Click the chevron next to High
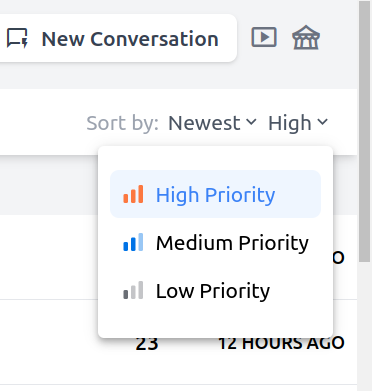 coord(322,122)
